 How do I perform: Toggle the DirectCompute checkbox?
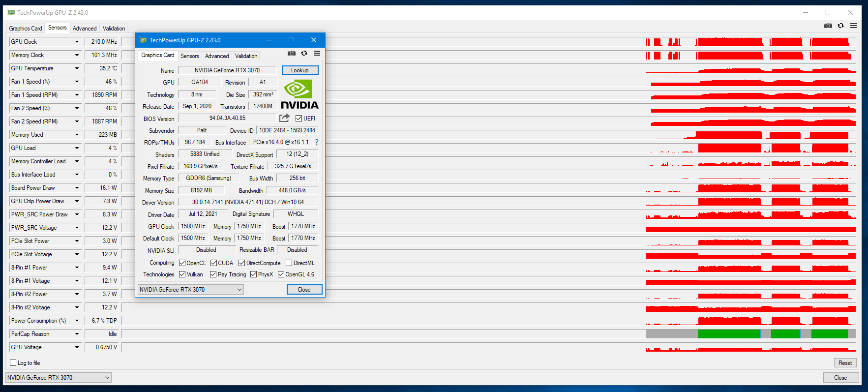(x=242, y=263)
